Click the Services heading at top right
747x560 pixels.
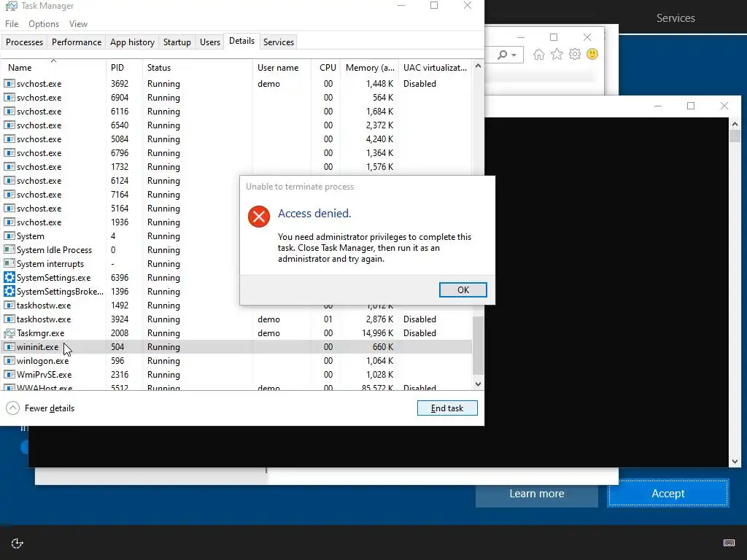(x=676, y=18)
